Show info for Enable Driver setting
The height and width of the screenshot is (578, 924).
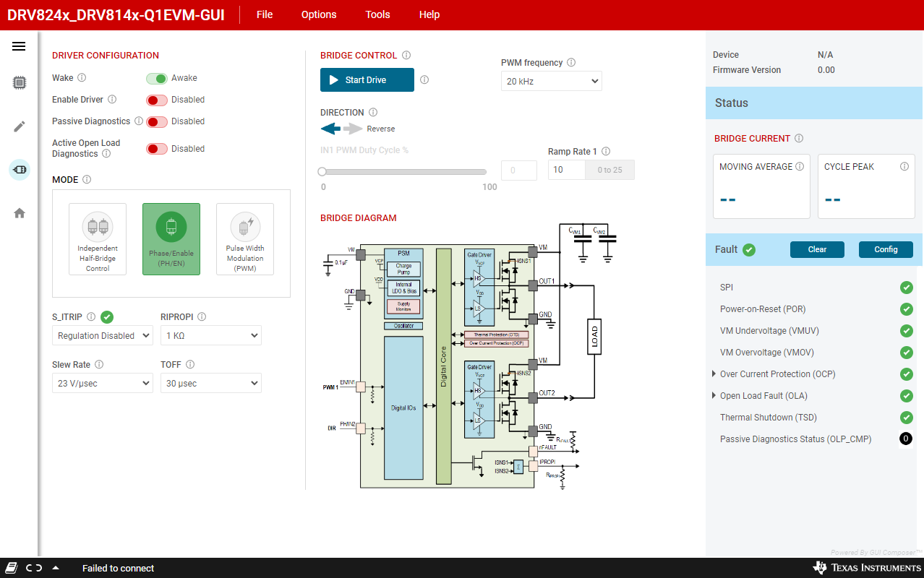point(112,100)
